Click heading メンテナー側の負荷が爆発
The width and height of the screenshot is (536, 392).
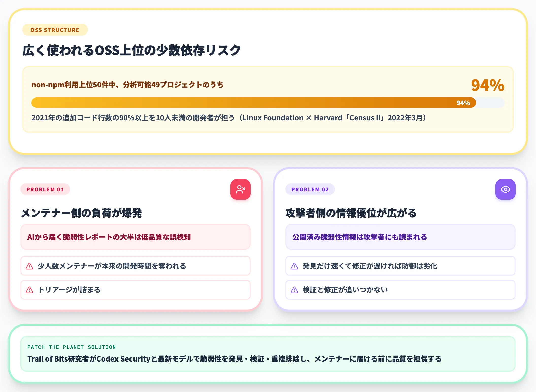[81, 213]
